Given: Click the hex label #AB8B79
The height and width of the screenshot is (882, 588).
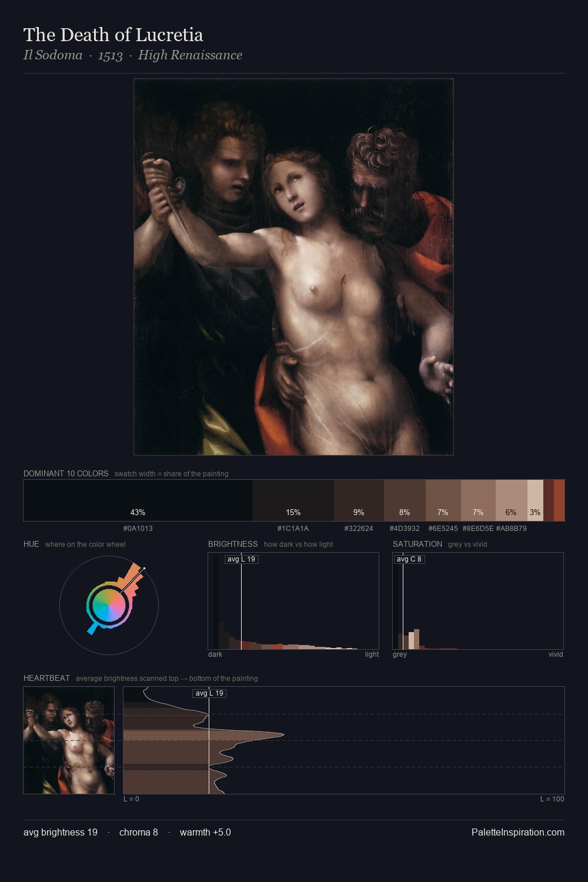Looking at the screenshot, I should [512, 529].
